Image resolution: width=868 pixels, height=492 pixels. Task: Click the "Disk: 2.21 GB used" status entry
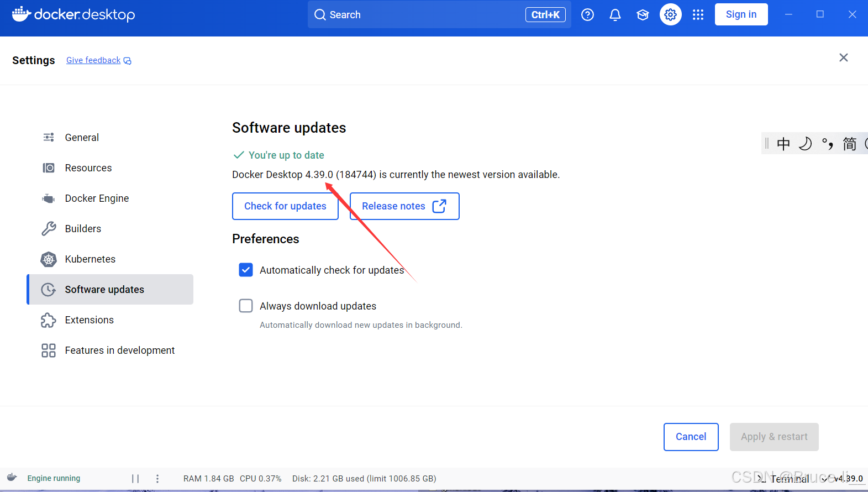tap(364, 479)
